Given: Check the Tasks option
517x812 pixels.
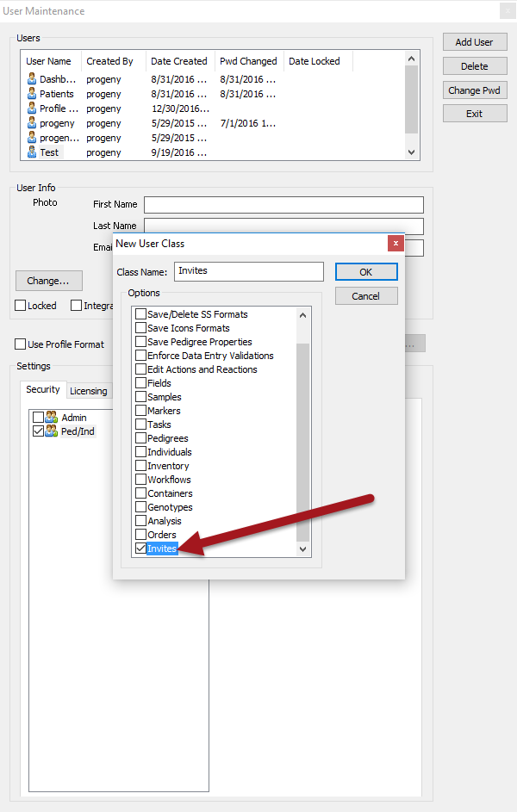Looking at the screenshot, I should point(140,425).
